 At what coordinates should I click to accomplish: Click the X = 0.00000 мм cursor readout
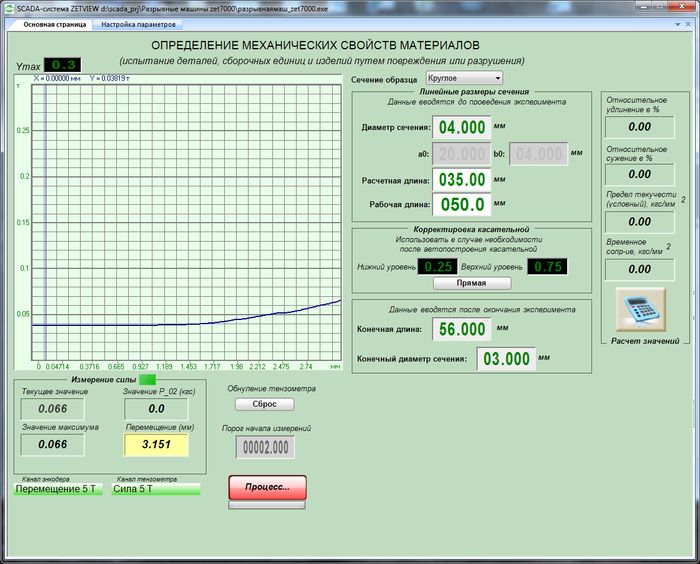(57, 79)
